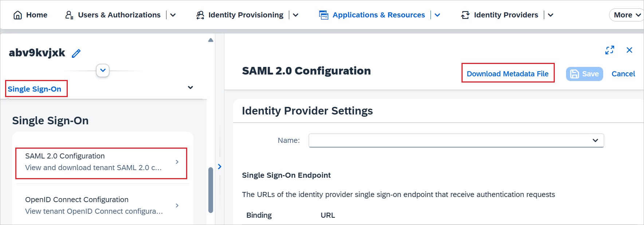Viewport: 644px width, 225px height.
Task: Expand the Users & Authorizations dropdown arrow
Action: [173, 15]
